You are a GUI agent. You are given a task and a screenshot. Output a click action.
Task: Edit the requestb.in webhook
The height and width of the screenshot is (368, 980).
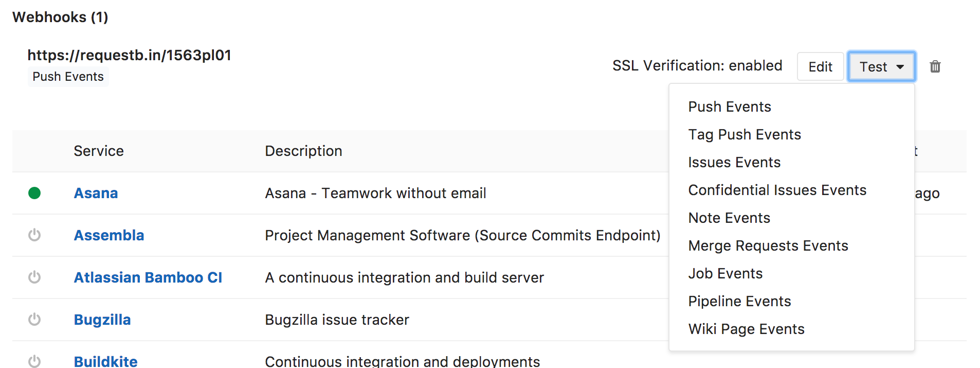click(x=820, y=66)
